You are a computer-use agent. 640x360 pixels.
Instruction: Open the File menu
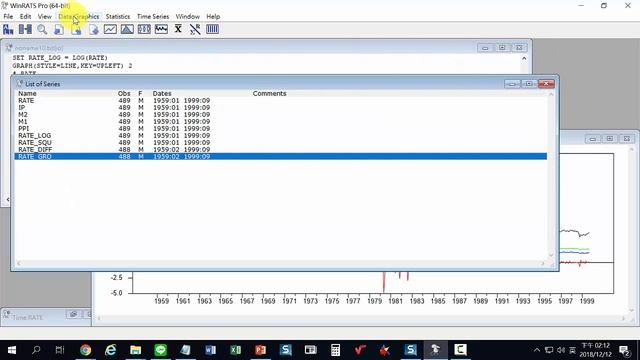(x=8, y=17)
